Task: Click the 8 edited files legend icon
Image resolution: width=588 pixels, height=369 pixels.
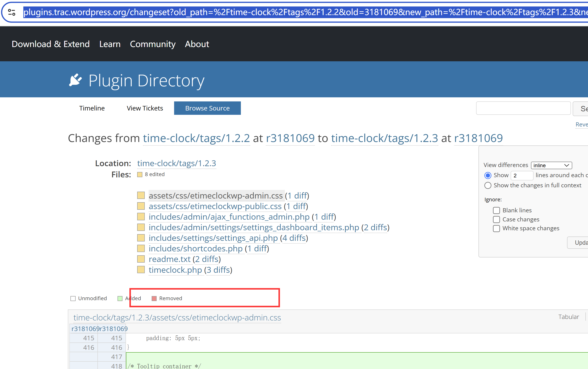Action: pyautogui.click(x=140, y=175)
